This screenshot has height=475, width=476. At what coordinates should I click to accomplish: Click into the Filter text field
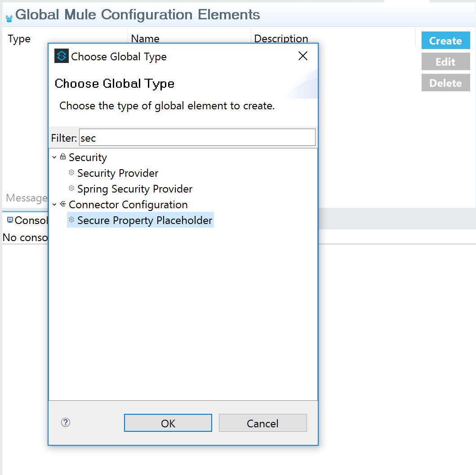[197, 138]
